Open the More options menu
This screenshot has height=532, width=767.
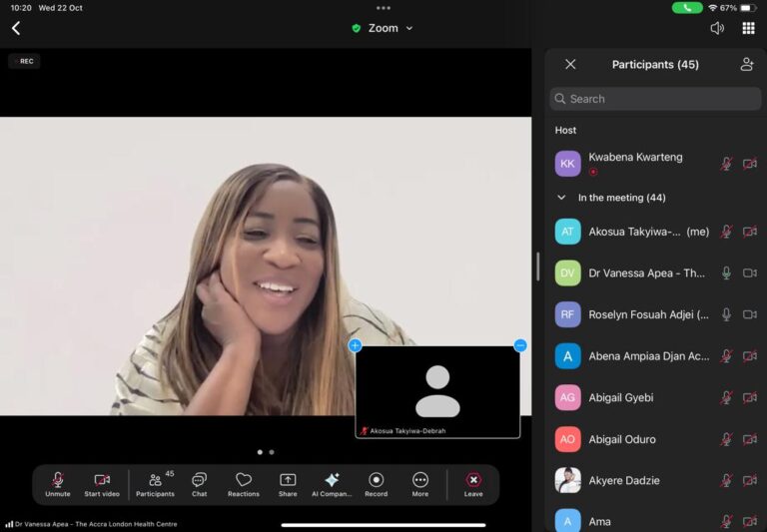coord(420,484)
